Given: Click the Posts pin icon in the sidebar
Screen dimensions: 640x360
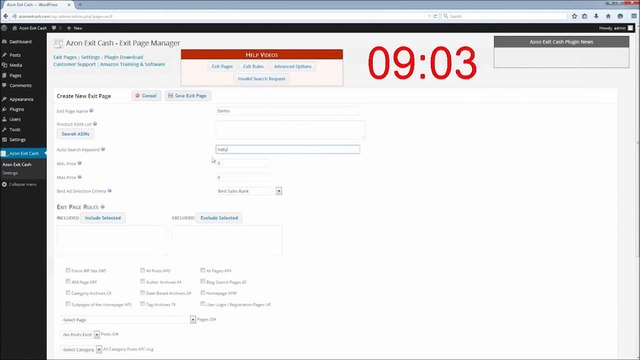Looking at the screenshot, I should coord(4,55).
